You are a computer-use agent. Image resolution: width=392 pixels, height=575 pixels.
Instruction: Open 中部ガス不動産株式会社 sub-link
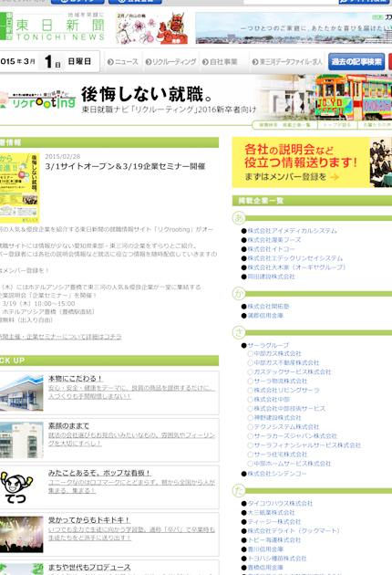(x=286, y=362)
